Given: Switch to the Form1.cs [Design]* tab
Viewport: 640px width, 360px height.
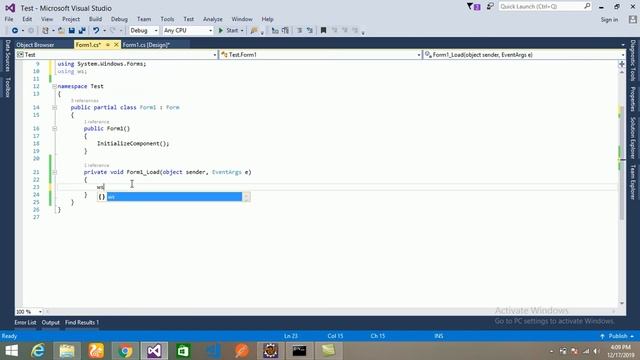Looking at the screenshot, I should (x=147, y=45).
